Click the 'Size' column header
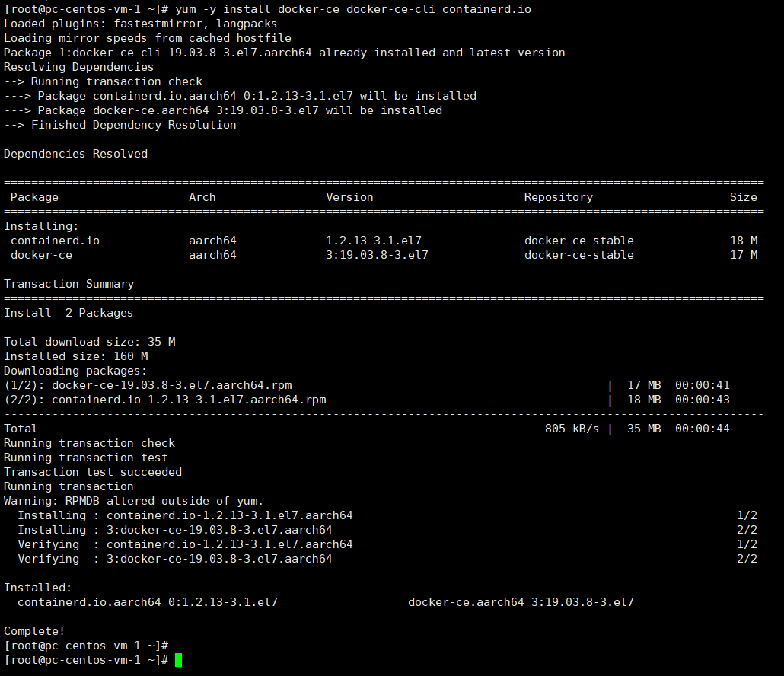This screenshot has width=784, height=676. 744,197
